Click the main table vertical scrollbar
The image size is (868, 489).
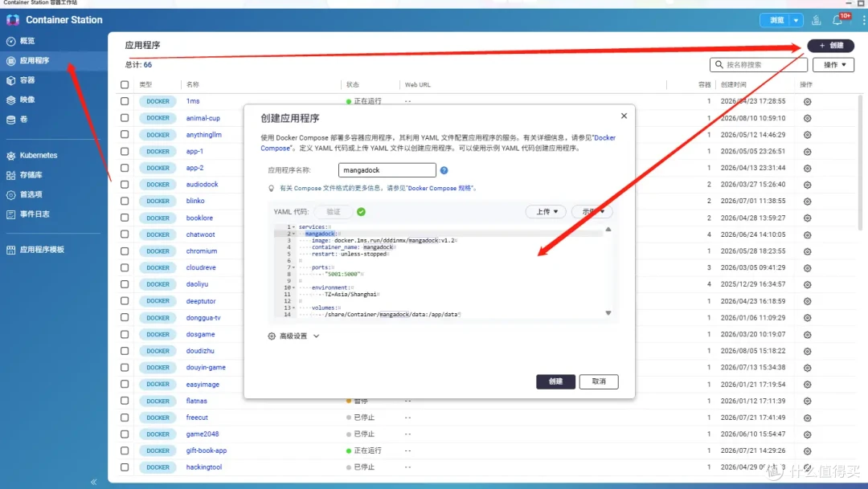(860, 163)
